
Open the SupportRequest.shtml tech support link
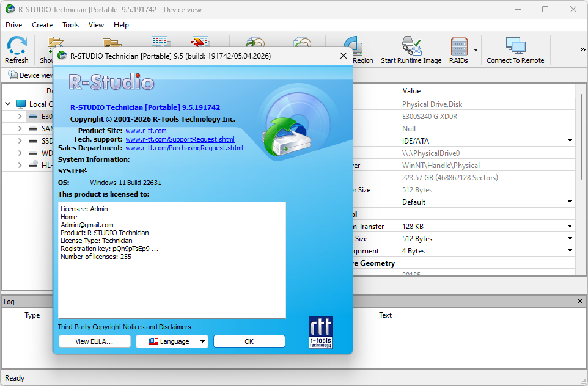click(x=180, y=139)
